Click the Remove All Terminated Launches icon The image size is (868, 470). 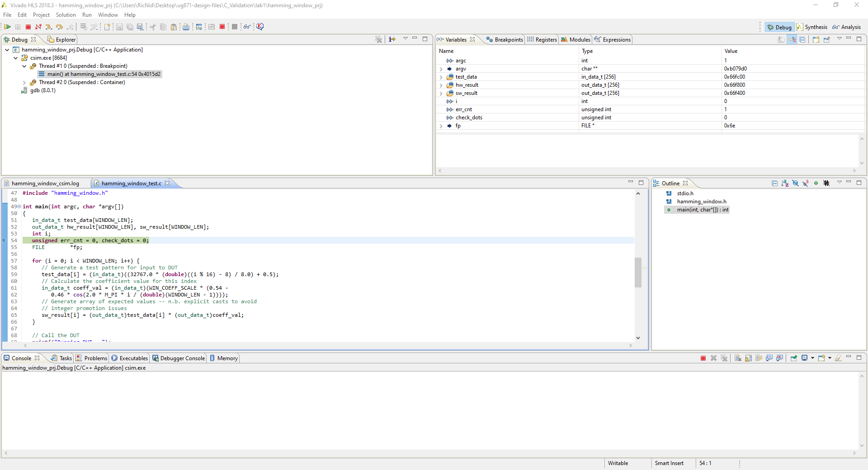[x=724, y=358]
